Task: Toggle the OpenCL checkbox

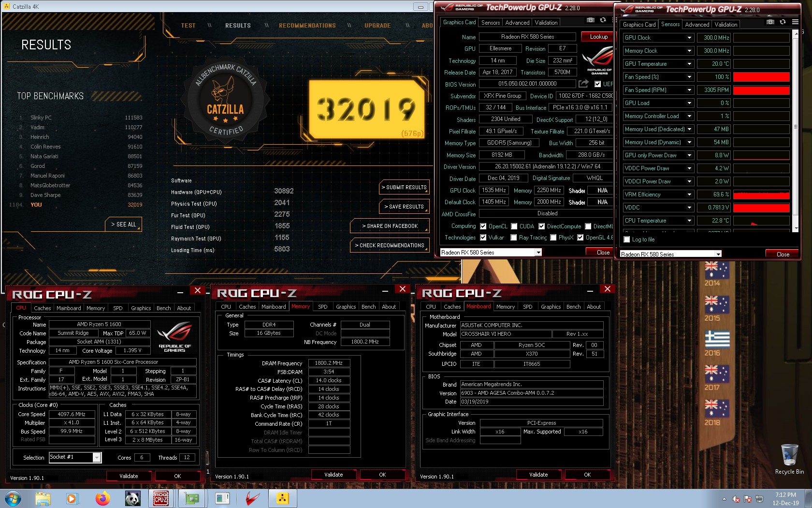Action: coord(483,226)
